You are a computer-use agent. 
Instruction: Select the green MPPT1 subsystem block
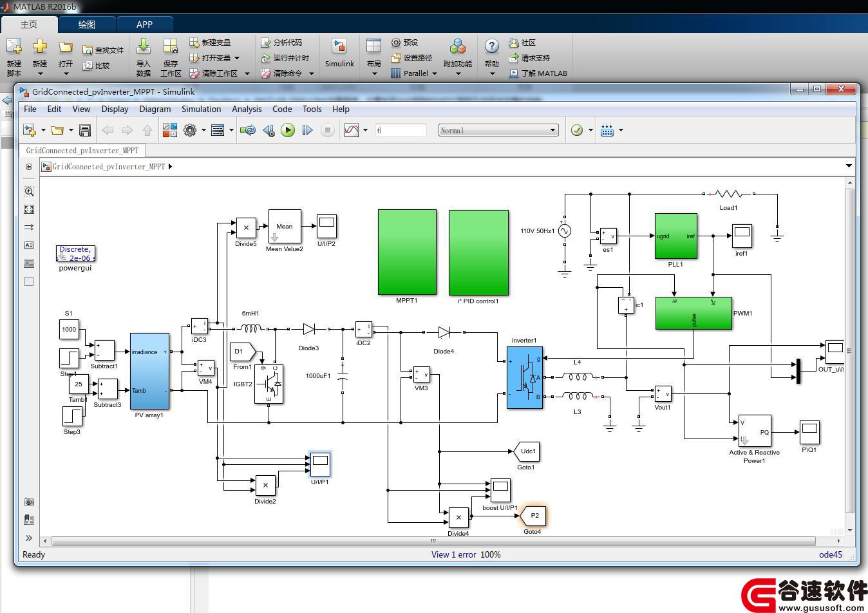407,252
